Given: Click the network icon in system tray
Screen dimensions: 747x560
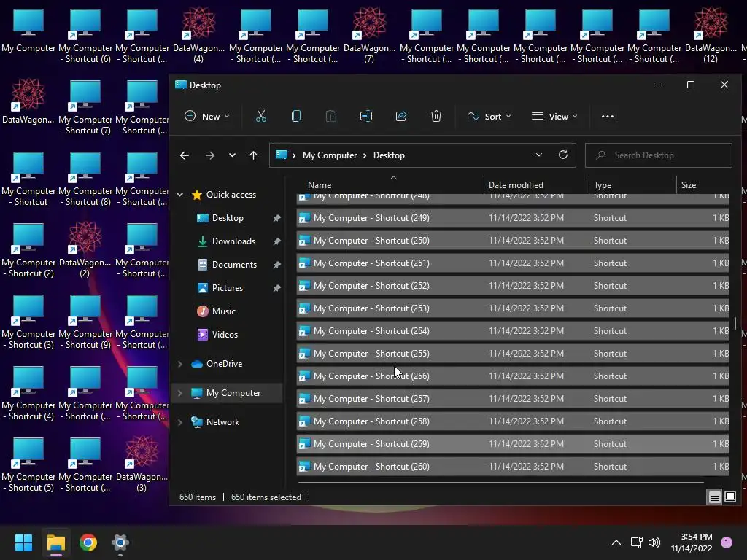Looking at the screenshot, I should 636,542.
